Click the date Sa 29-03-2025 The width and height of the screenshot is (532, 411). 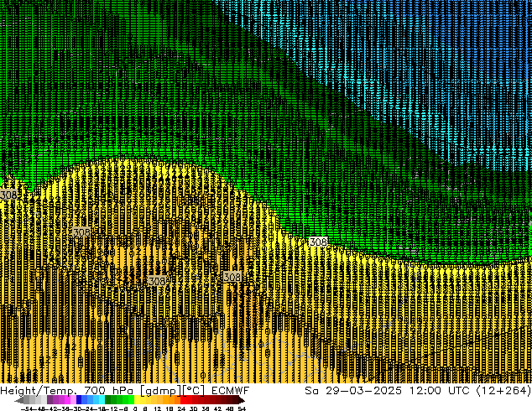[353, 391]
